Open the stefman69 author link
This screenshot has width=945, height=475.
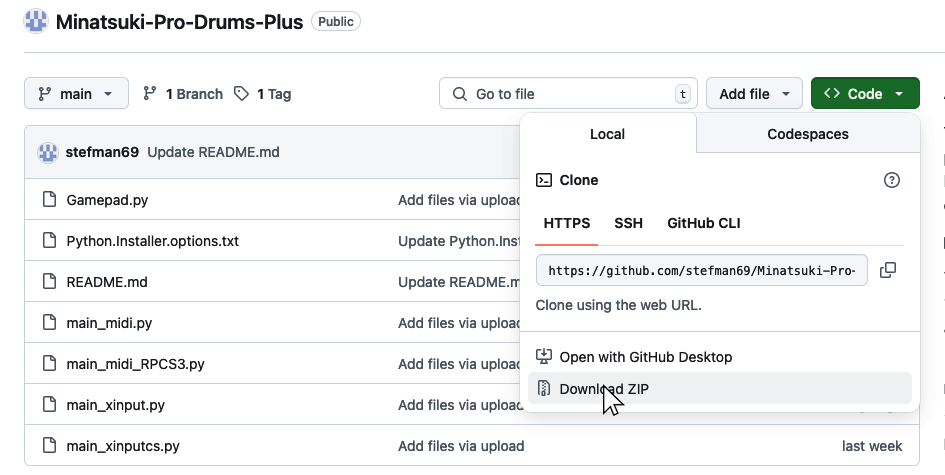tap(102, 152)
